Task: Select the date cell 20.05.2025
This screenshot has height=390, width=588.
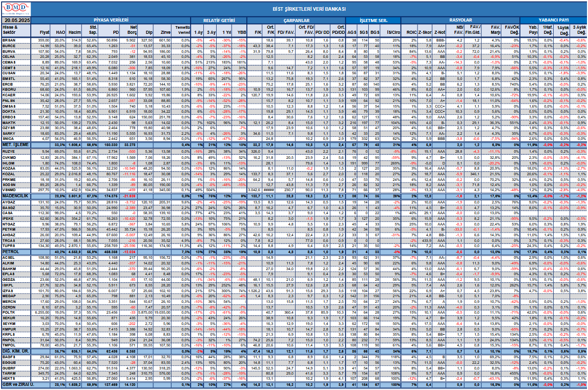Action: (x=16, y=20)
